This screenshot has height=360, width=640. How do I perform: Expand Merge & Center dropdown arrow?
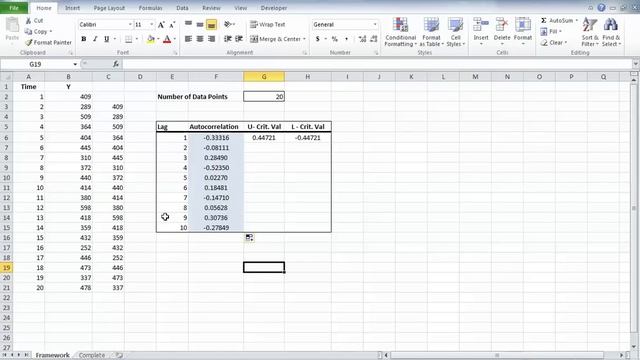(x=304, y=39)
